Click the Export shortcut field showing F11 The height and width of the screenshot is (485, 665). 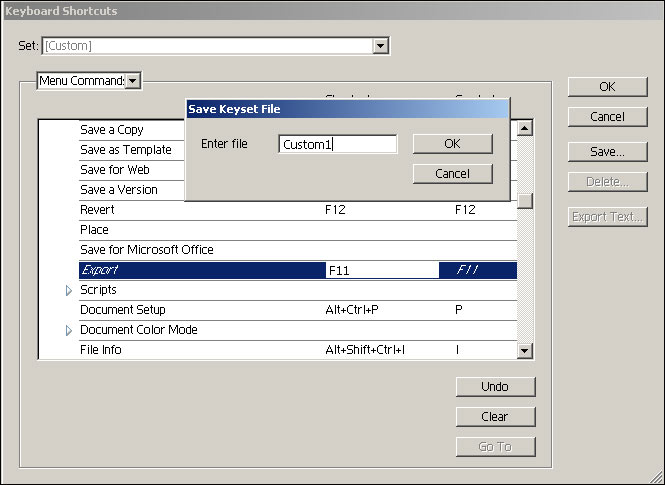pos(380,270)
